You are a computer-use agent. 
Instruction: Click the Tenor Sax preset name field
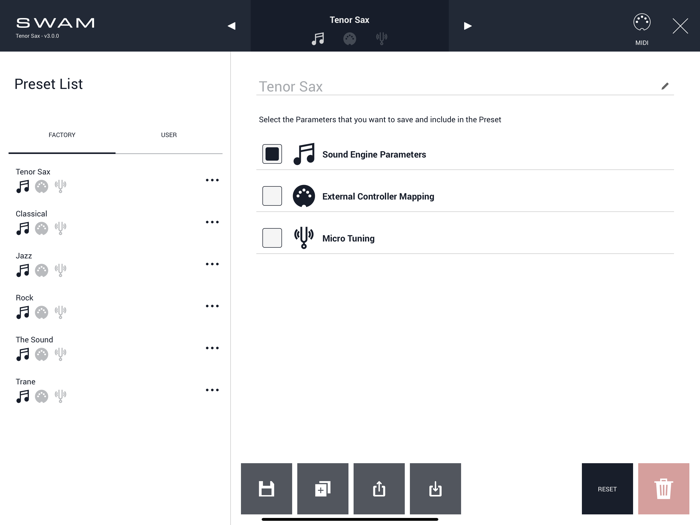pos(465,87)
